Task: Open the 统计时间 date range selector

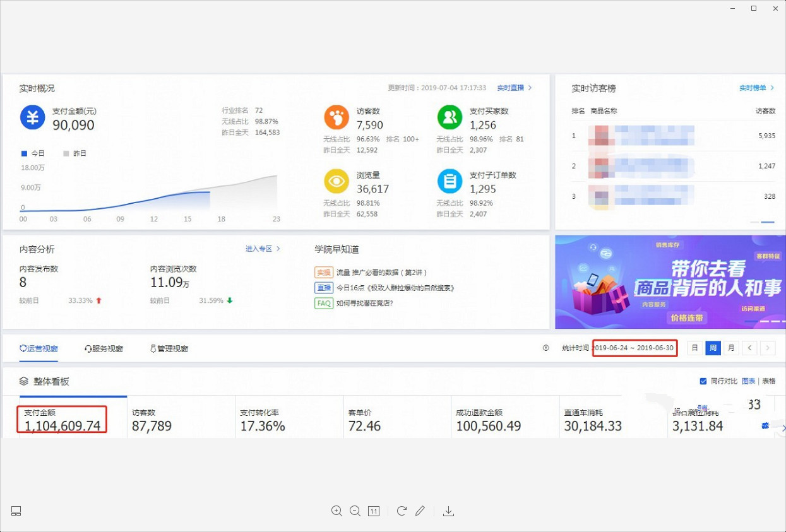Action: tap(634, 348)
